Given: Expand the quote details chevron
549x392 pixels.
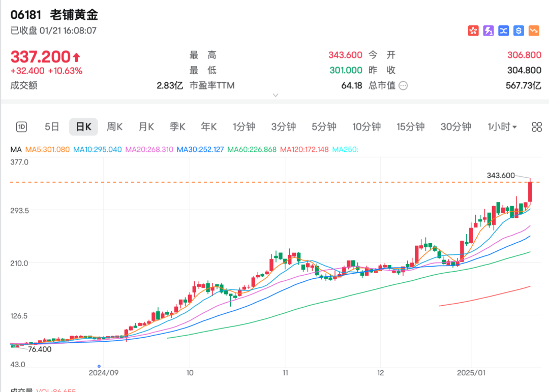Looking at the screenshot, I should pos(276,95).
